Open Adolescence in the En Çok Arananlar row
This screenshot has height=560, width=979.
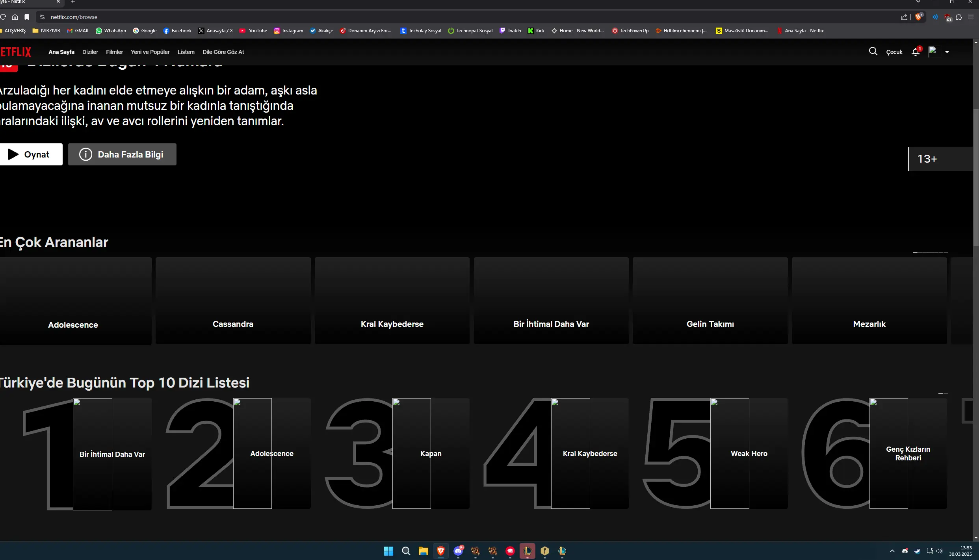pyautogui.click(x=75, y=301)
